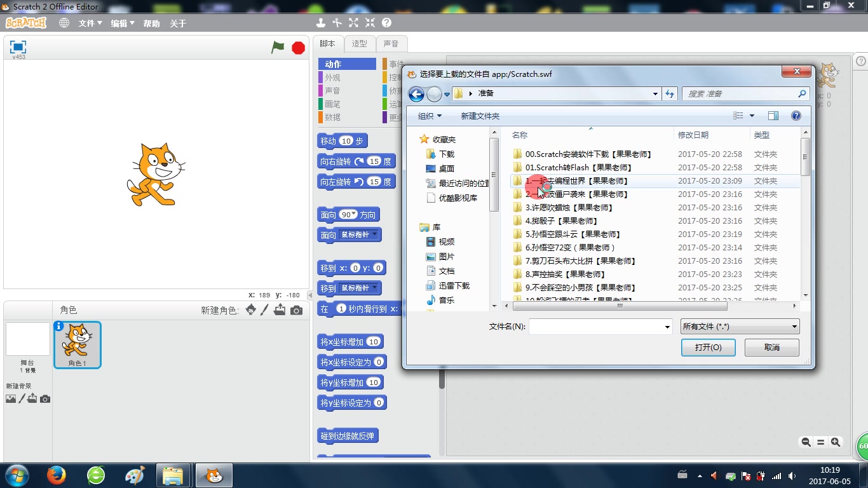Click the 文件名 text input field
Image resolution: width=868 pixels, height=488 pixels.
point(595,327)
